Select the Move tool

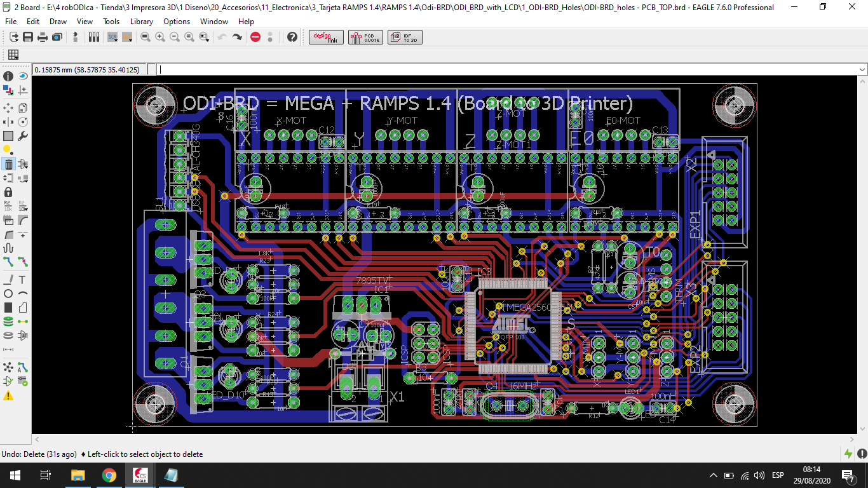coord(8,108)
